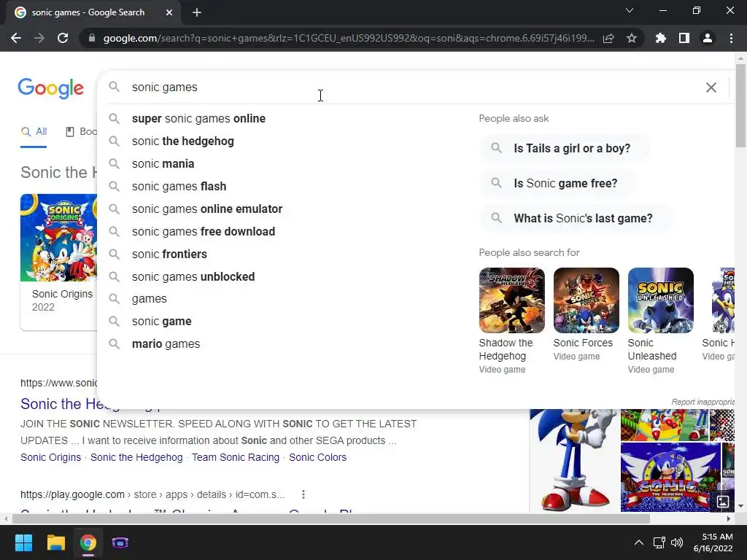Click the vertical page scrollbar

coord(740,106)
